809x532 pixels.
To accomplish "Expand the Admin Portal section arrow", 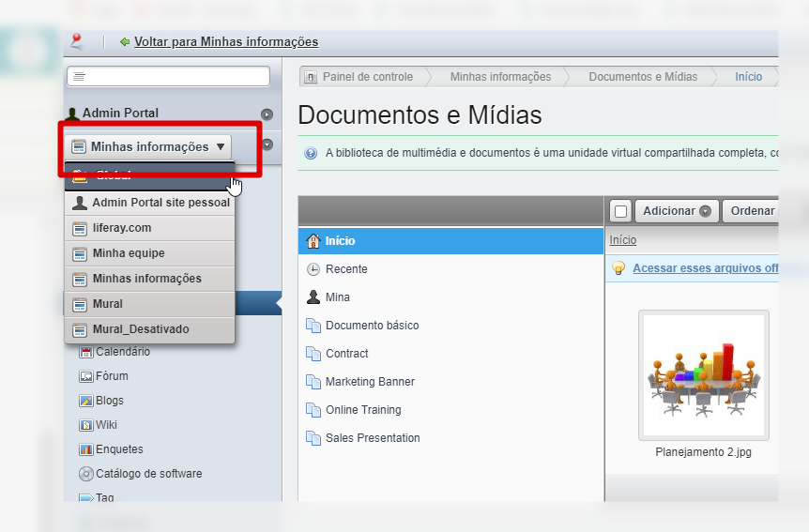I will [267, 114].
